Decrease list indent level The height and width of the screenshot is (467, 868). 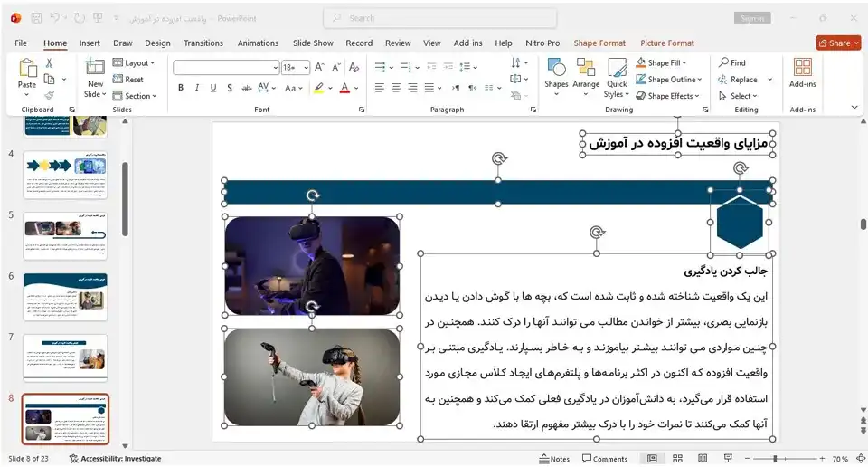(x=431, y=68)
